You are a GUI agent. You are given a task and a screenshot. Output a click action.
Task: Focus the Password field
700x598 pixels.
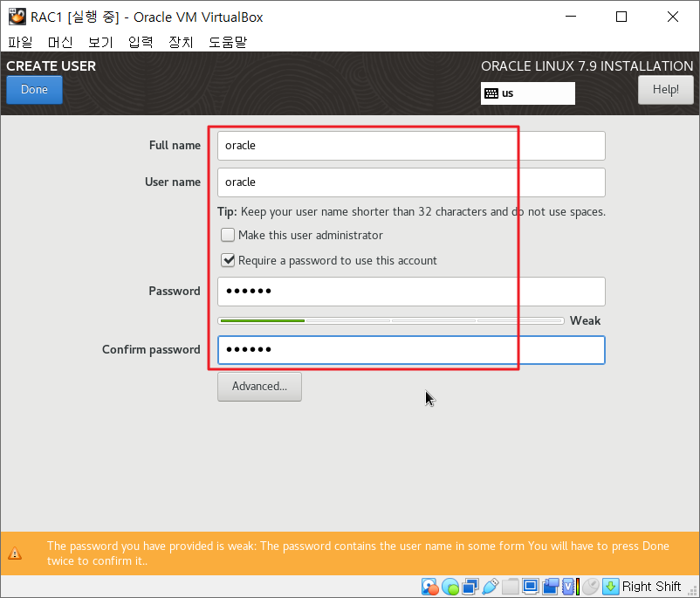pos(411,292)
